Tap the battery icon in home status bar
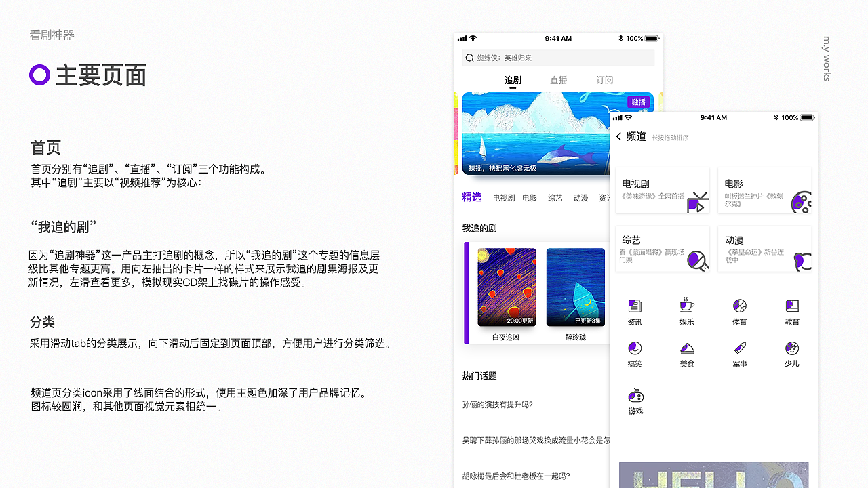This screenshot has height=488, width=868. click(652, 39)
